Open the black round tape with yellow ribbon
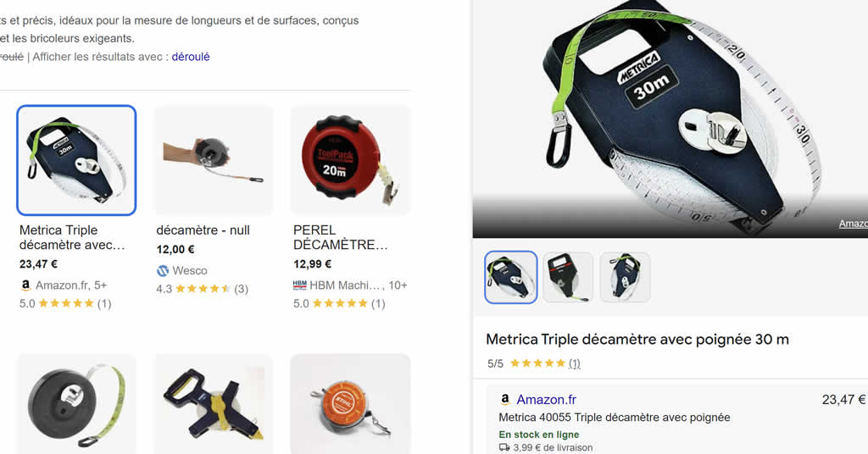Viewport: 868px width, 454px height. [76, 404]
